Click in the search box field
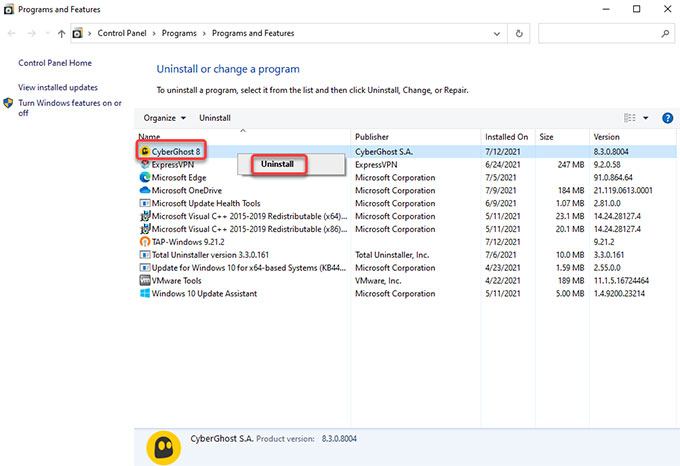The image size is (680, 466). [606, 33]
